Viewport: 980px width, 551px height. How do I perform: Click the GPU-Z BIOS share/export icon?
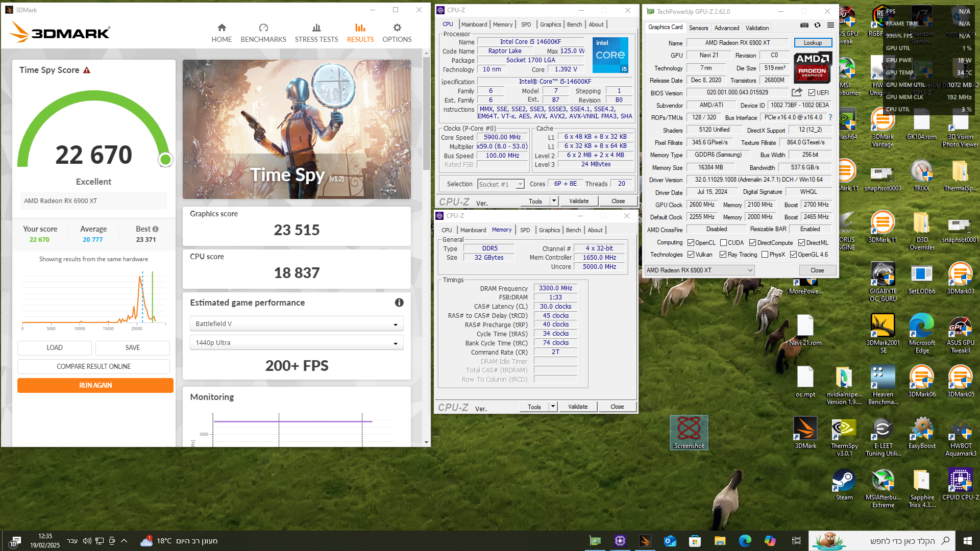(797, 92)
